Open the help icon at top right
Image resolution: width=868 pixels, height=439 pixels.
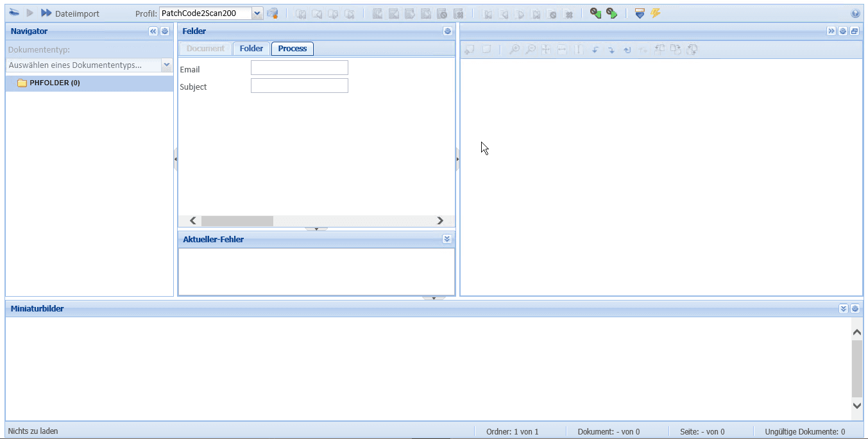pyautogui.click(x=855, y=12)
